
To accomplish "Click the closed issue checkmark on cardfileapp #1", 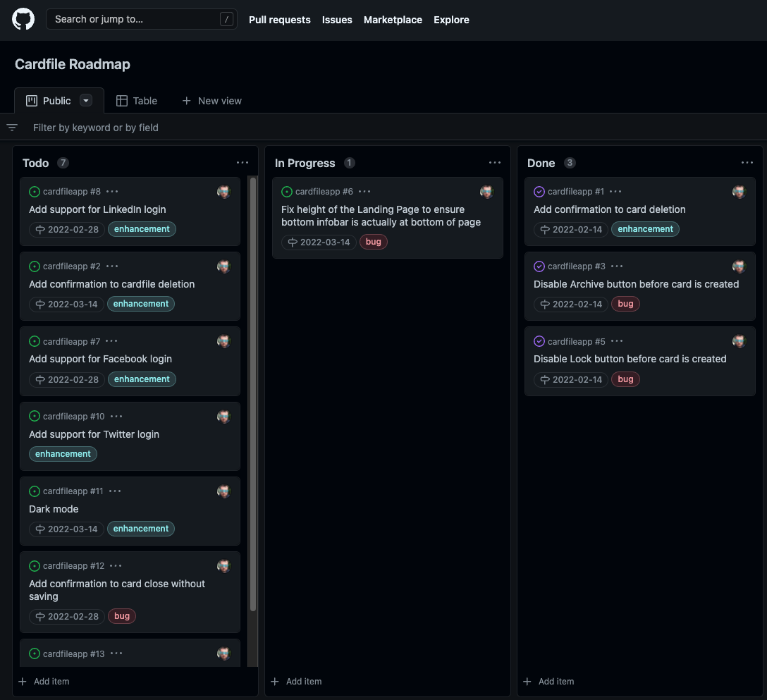I will coord(539,191).
